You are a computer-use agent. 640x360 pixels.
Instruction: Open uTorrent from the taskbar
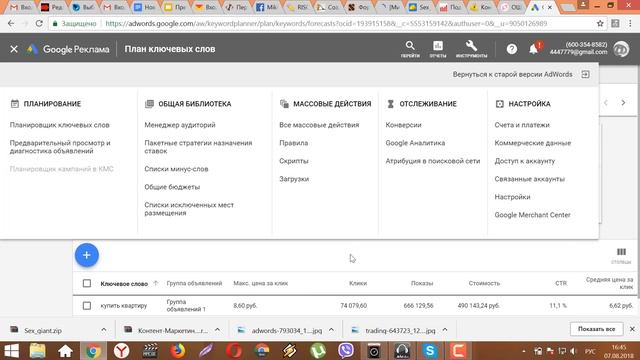[318, 351]
